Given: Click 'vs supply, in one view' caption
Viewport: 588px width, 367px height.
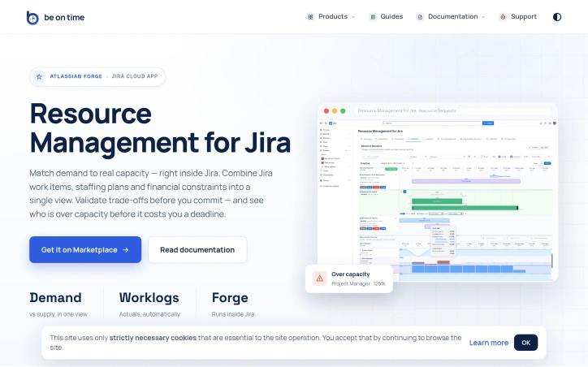Looking at the screenshot, I should click(58, 314).
